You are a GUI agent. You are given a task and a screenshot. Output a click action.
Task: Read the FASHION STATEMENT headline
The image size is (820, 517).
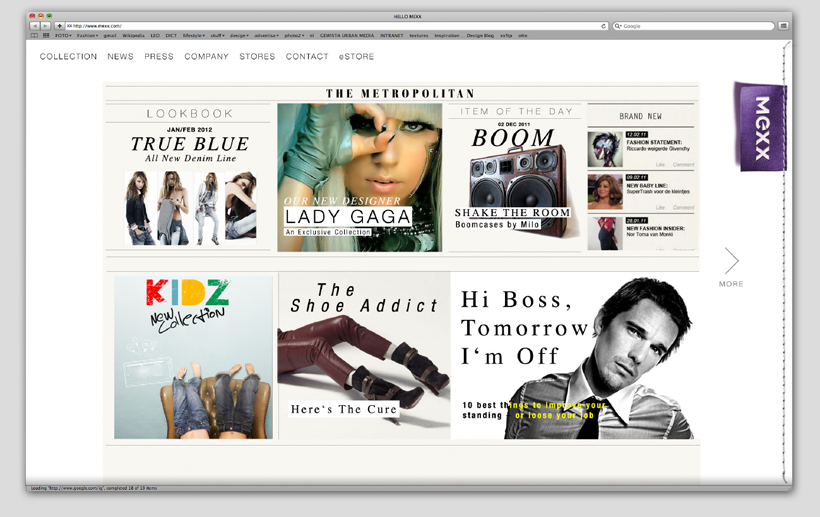pos(654,142)
